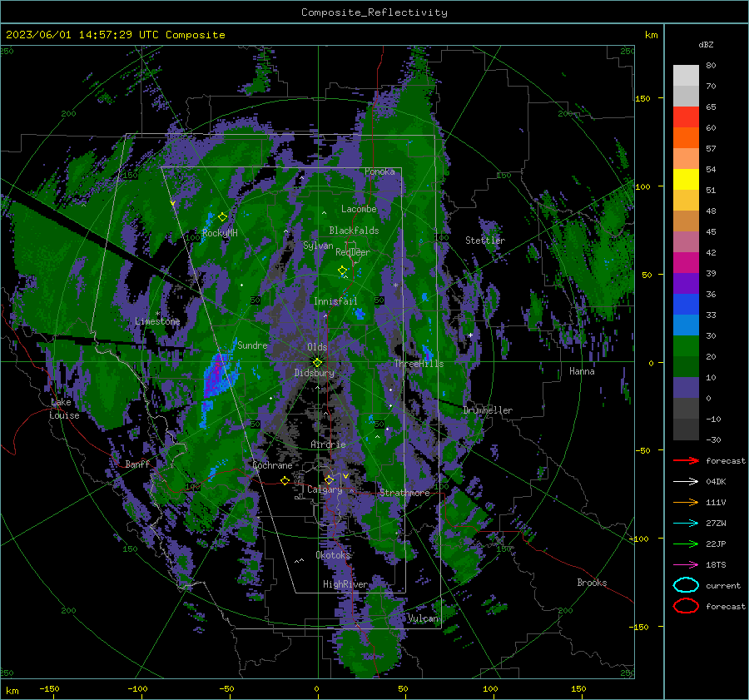Click the Sylvan label

[318, 246]
